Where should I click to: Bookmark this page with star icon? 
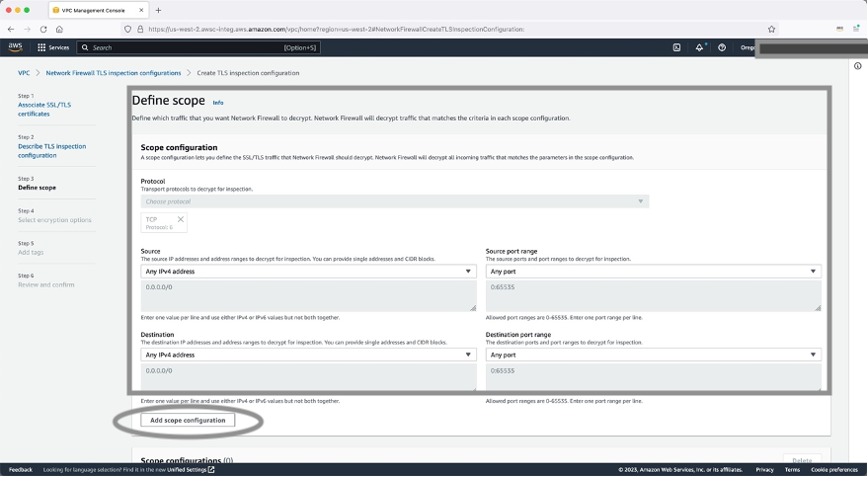pos(771,30)
